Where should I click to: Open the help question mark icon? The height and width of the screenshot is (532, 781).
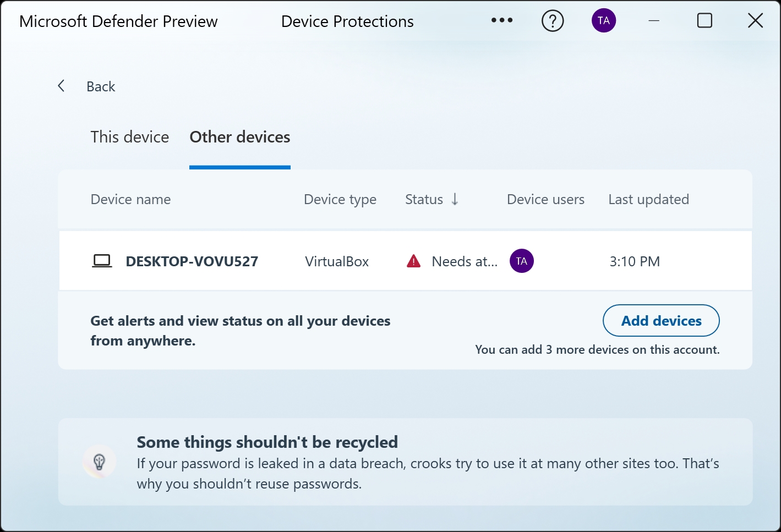(x=553, y=21)
